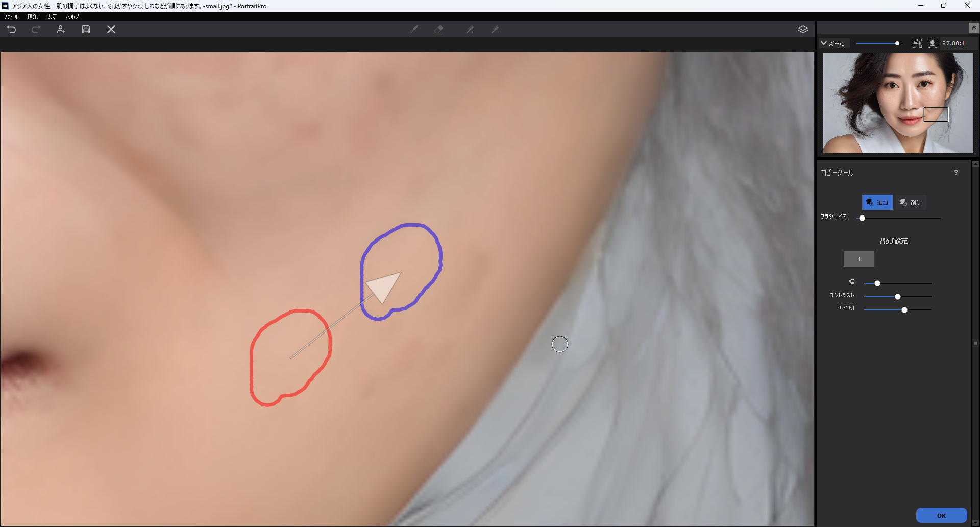The width and height of the screenshot is (980, 527).
Task: Click the add person icon in toolbar
Action: [61, 30]
